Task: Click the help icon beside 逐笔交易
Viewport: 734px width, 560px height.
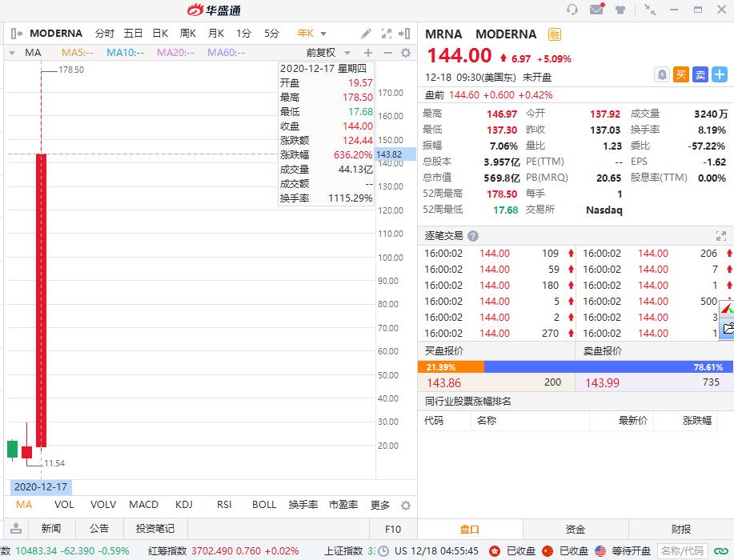Action: (471, 236)
